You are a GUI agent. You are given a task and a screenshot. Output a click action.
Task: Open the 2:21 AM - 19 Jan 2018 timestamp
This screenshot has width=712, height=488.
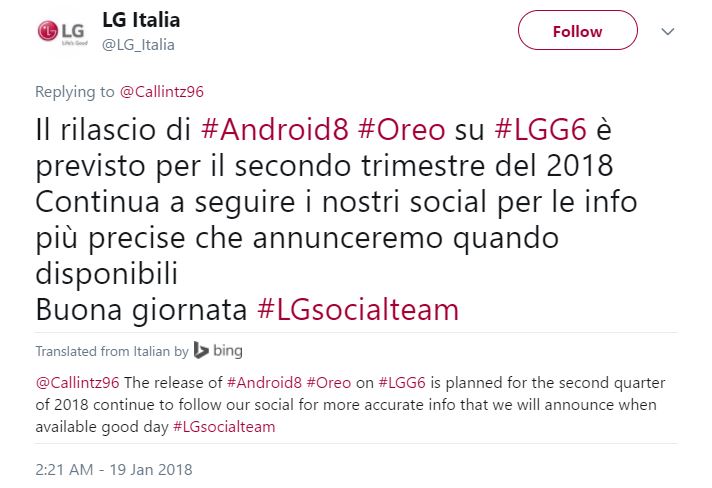114,469
